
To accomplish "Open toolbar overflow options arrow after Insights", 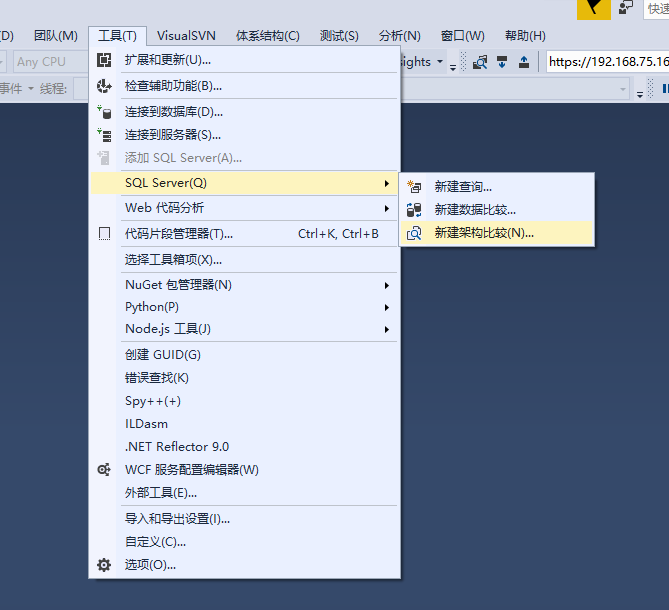I will coord(453,67).
